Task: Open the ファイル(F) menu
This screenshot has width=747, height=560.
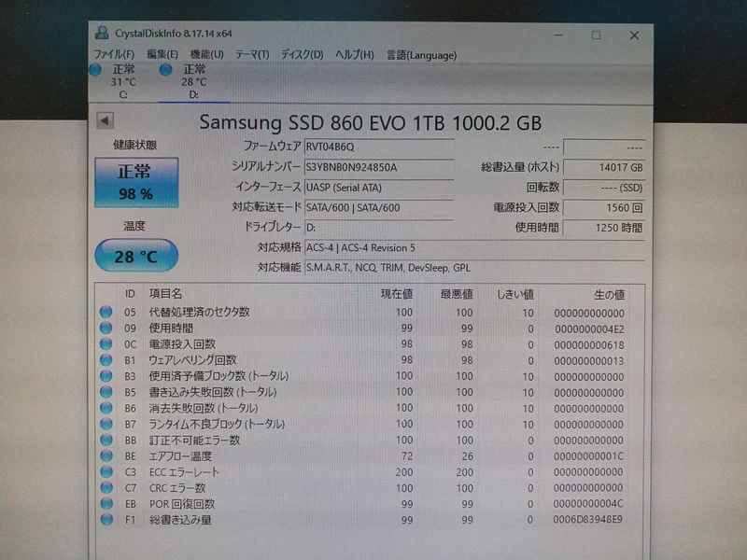Action: point(114,55)
